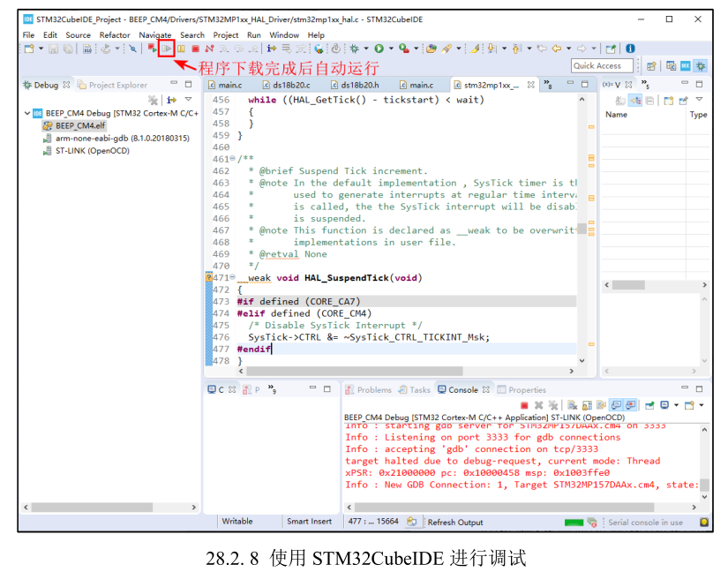Click Terminate and Relaunch icon
728x572 pixels.
coord(152,49)
